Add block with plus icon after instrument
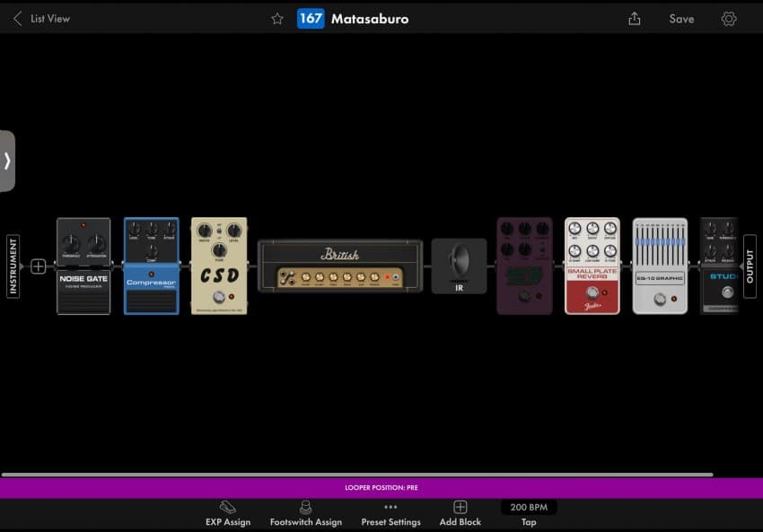Image resolution: width=763 pixels, height=532 pixels. coord(38,266)
